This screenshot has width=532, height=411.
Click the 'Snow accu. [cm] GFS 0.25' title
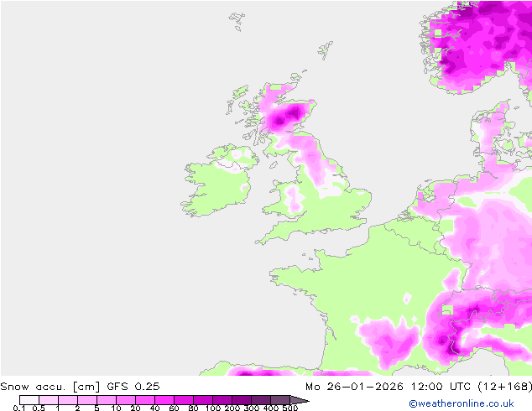tap(80, 387)
